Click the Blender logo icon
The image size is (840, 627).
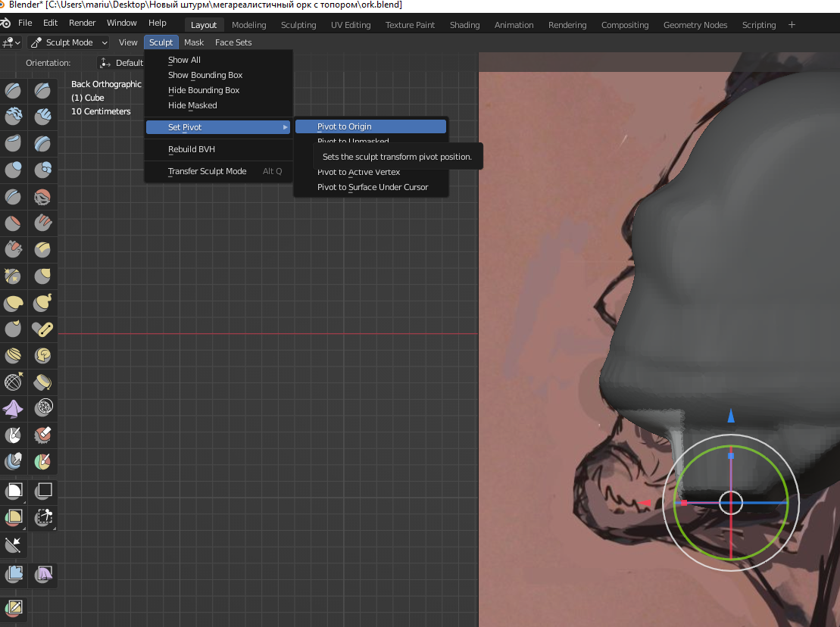click(x=6, y=23)
